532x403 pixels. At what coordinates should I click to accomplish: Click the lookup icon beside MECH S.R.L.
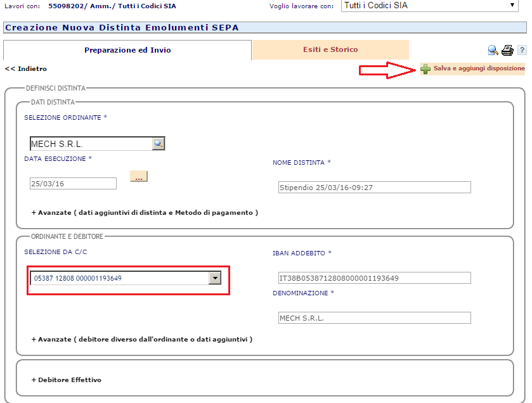(159, 144)
